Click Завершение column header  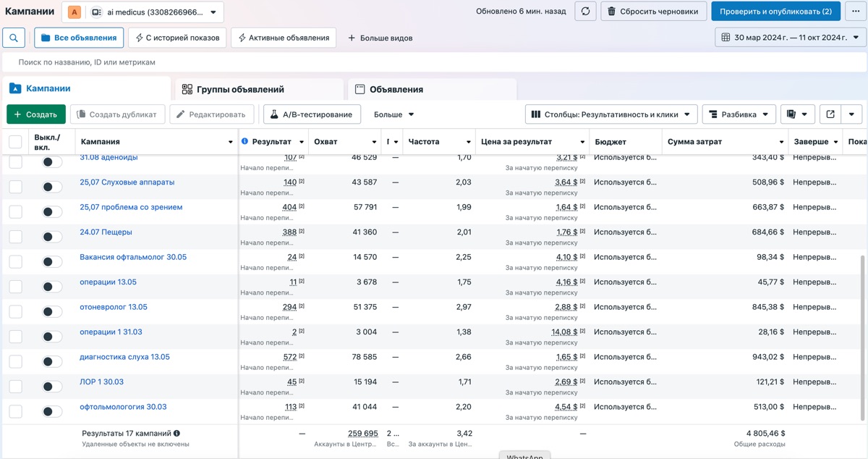pos(811,142)
